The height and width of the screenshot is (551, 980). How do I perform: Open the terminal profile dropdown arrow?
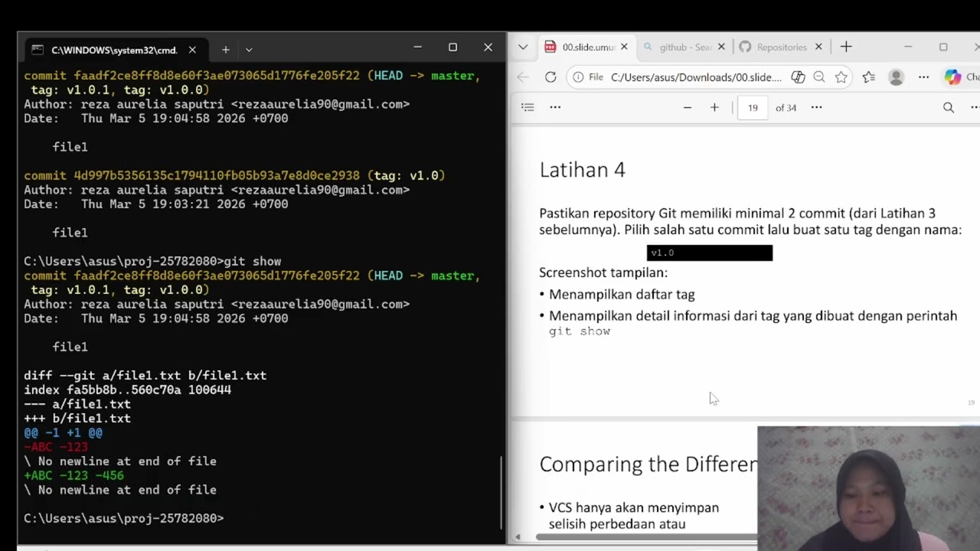(x=249, y=50)
